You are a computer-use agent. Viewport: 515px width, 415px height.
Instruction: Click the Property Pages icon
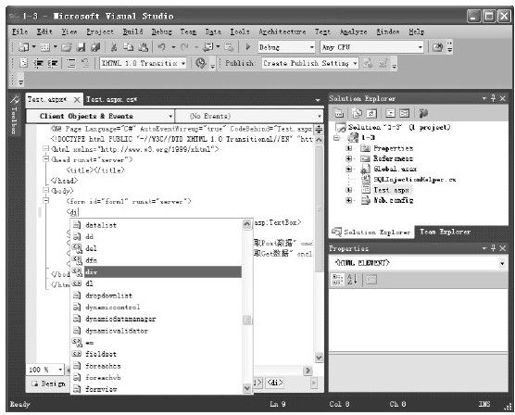coord(371,279)
